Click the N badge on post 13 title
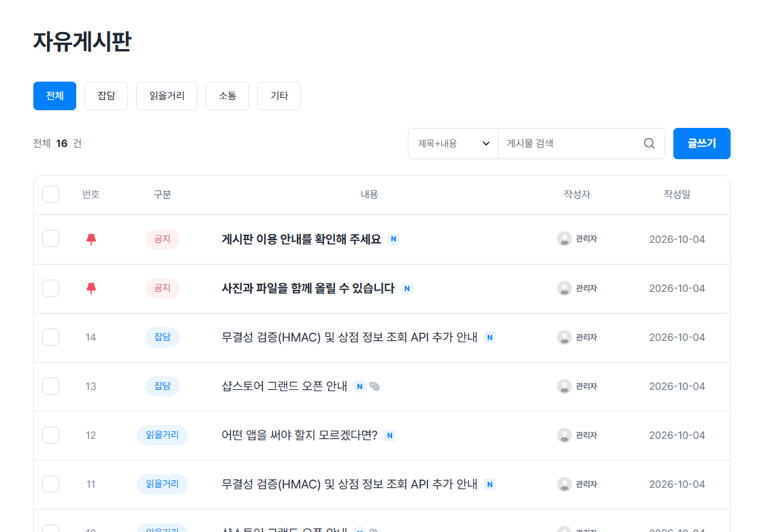766x532 pixels. pos(360,386)
